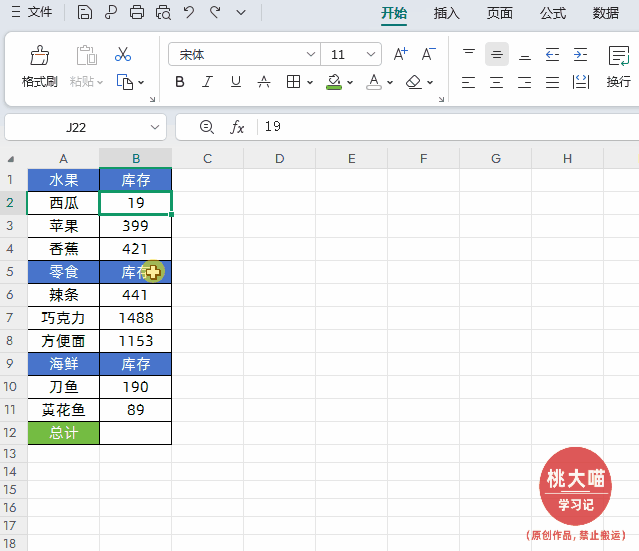Toggle middle vertical alignment
The width and height of the screenshot is (639, 551).
point(497,54)
